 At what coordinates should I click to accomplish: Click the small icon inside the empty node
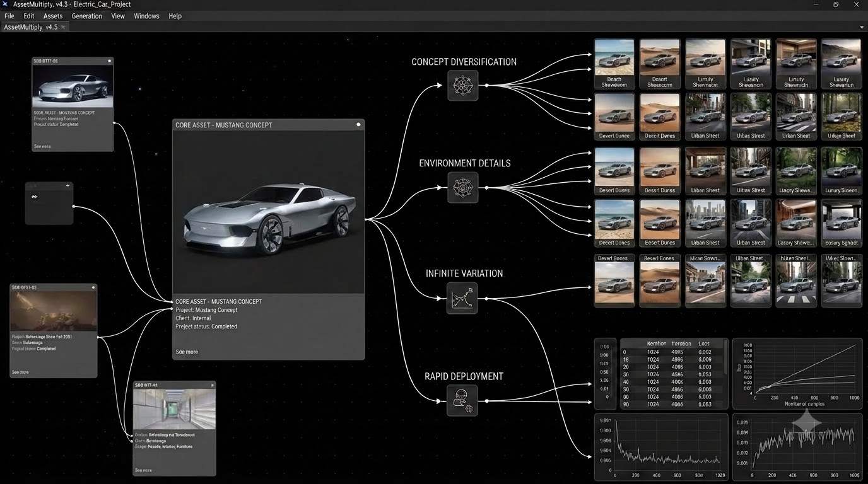(x=33, y=197)
